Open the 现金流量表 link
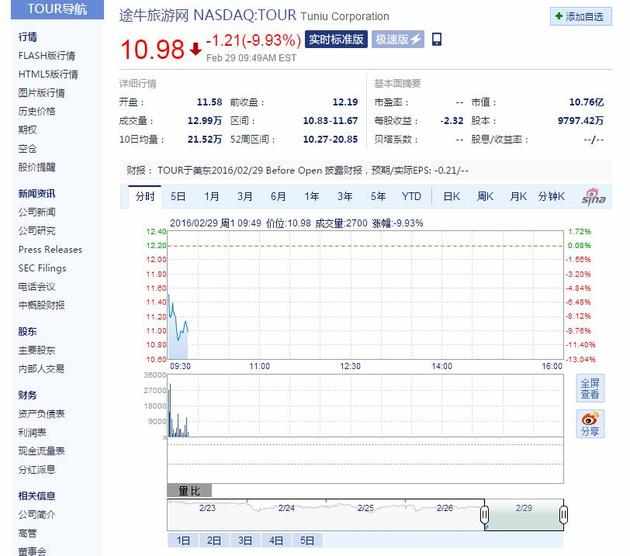 tap(41, 451)
